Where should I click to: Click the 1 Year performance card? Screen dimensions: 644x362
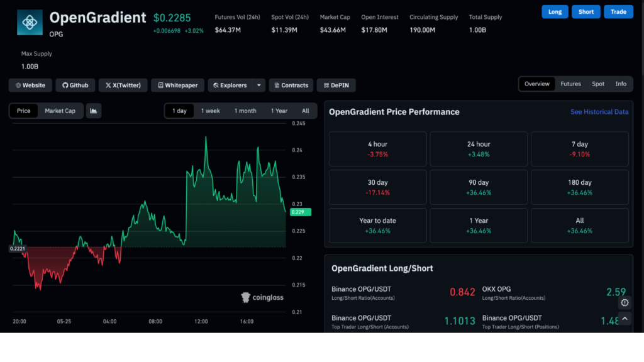[479, 226]
